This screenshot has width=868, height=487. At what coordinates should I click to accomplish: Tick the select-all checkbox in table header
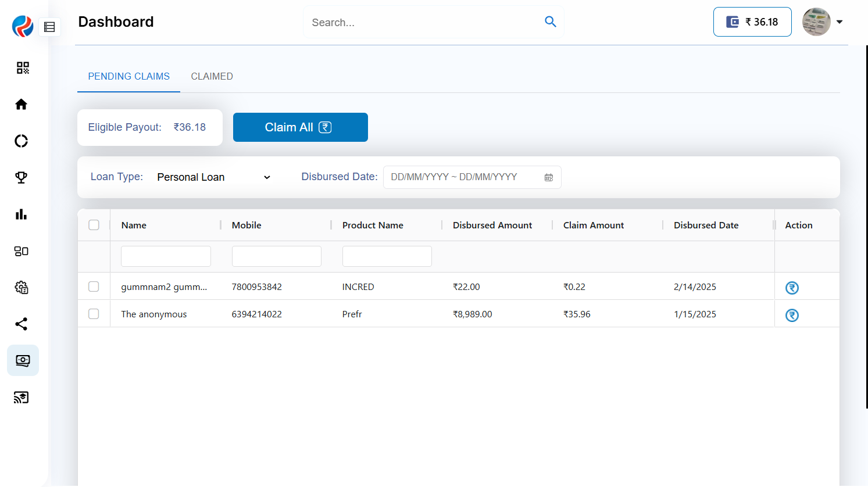click(x=94, y=225)
